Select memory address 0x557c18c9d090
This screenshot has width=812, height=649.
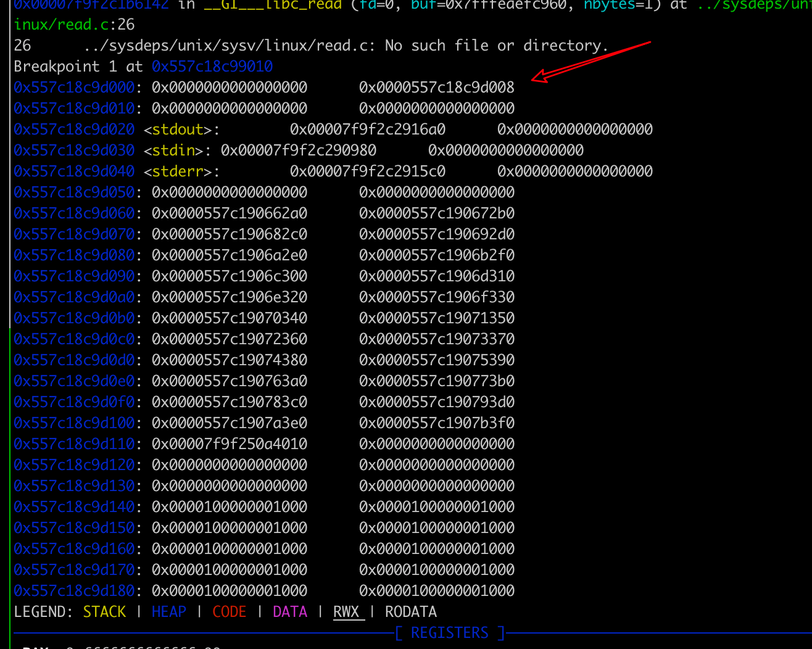[74, 276]
